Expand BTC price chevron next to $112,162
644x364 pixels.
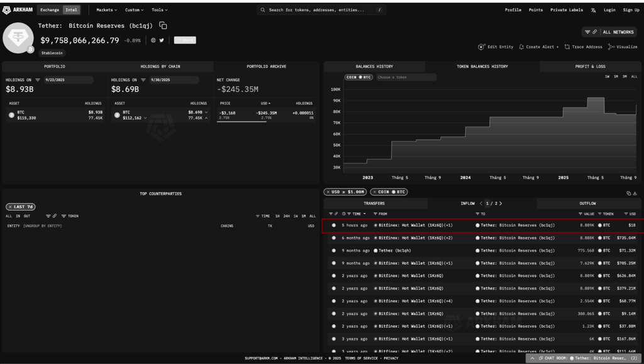pyautogui.click(x=145, y=118)
